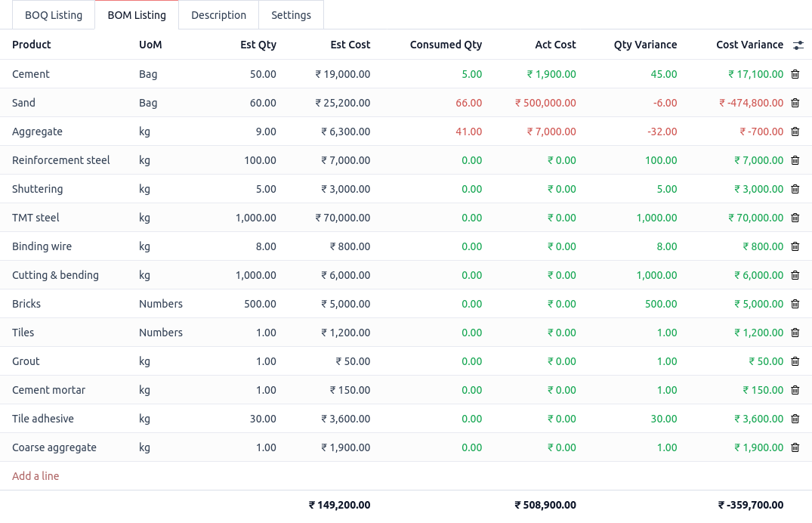Delete the Aggregate record
Image resolution: width=812 pixels, height=523 pixels.
[795, 132]
